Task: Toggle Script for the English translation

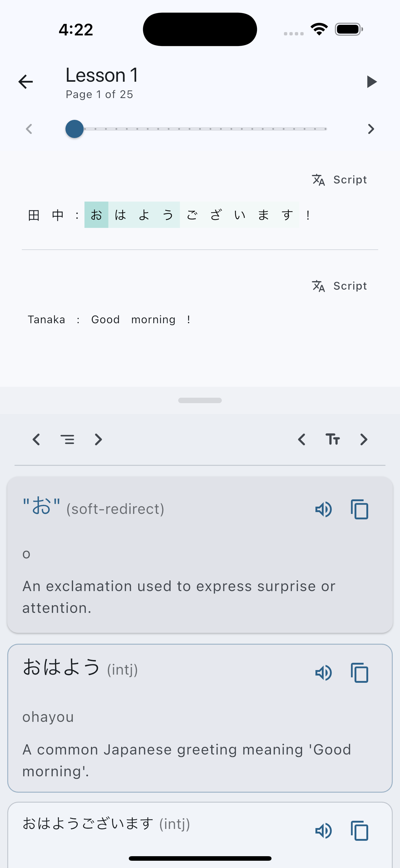Action: [x=339, y=286]
